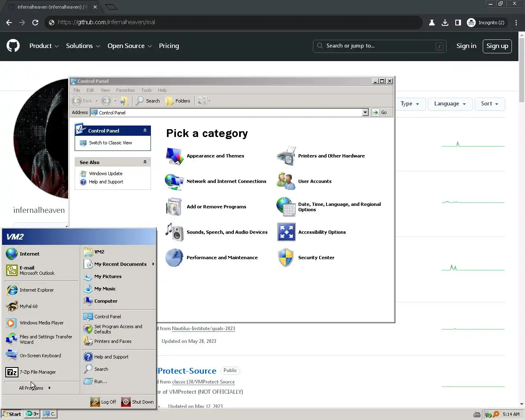
Task: Click the Go button beside address bar
Action: pos(379,112)
